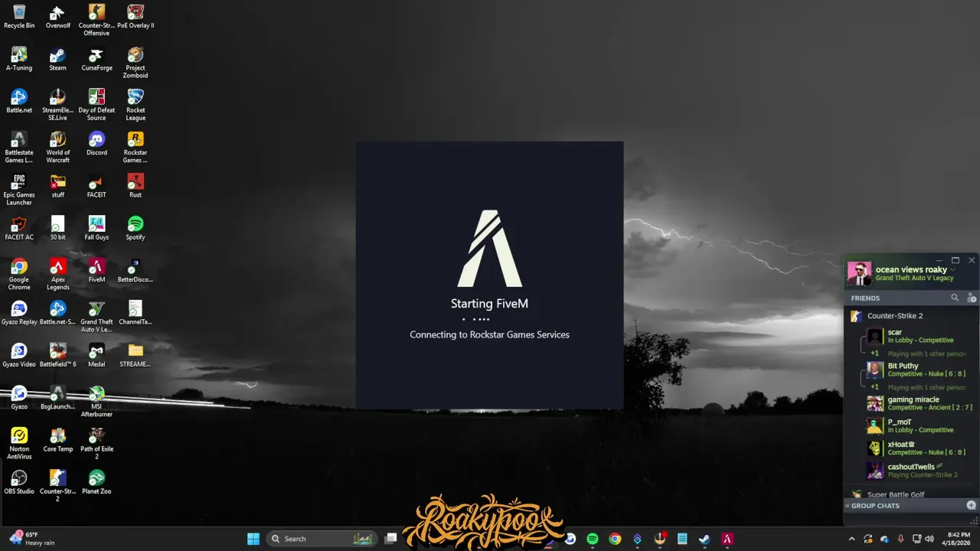
Task: Switch to FiveM in the taskbar
Action: pyautogui.click(x=727, y=539)
